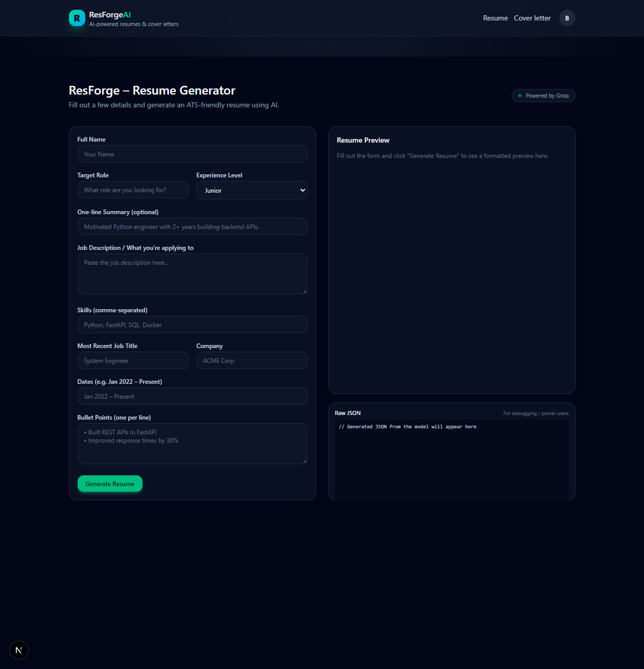Open the user avatar menu labeled B

pos(567,18)
